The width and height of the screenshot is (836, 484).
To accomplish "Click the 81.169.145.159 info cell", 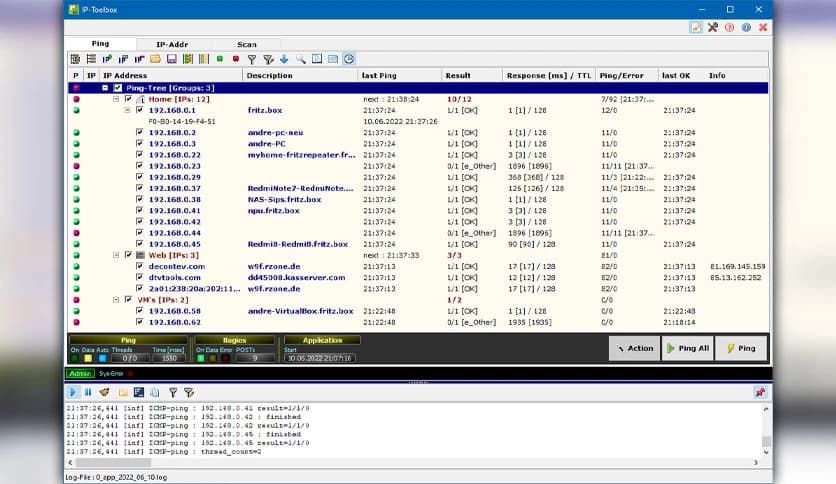I will tap(737, 267).
